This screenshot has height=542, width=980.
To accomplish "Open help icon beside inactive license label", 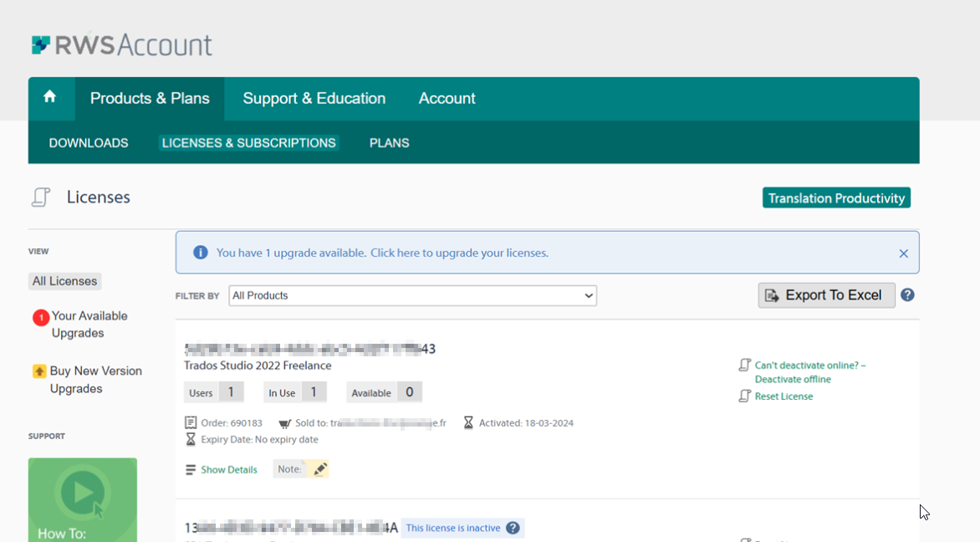I will (x=513, y=529).
